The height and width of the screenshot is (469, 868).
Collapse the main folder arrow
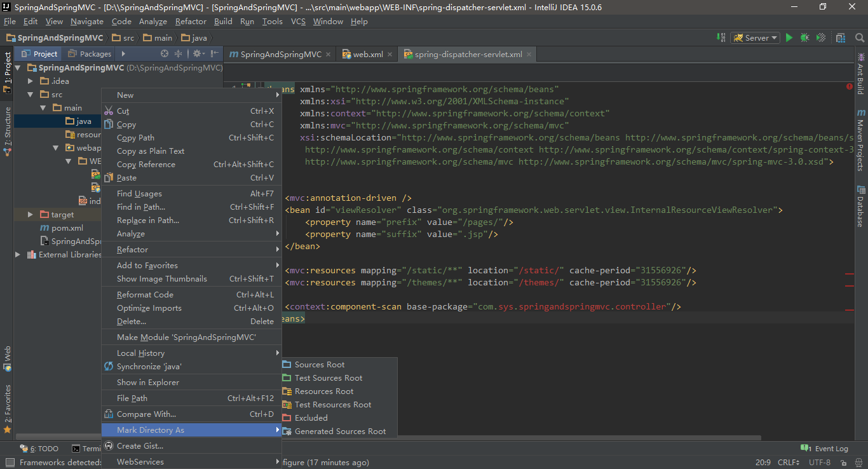point(43,107)
